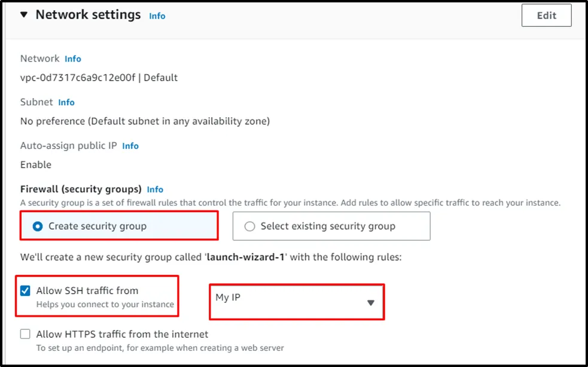This screenshot has width=588, height=367.
Task: Choose Select existing security group radio button
Action: 250,227
